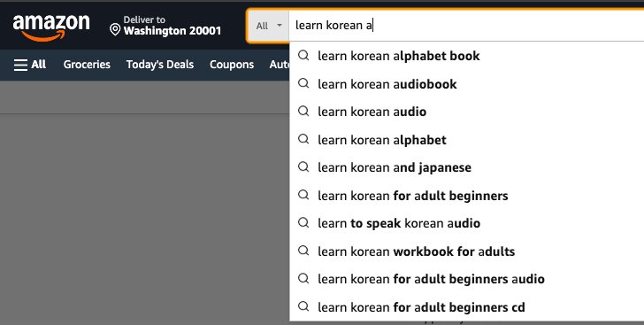The height and width of the screenshot is (325, 644).
Task: Click the location pin icon
Action: coord(115,29)
